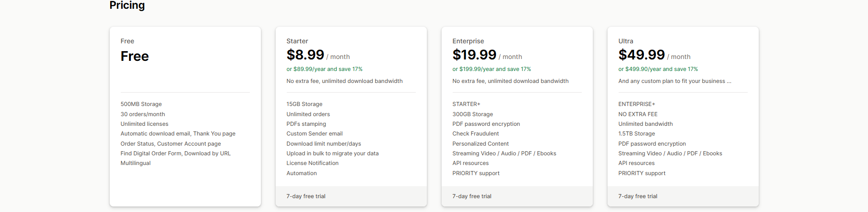Click the Starter plan name
The width and height of the screenshot is (868, 212).
297,41
